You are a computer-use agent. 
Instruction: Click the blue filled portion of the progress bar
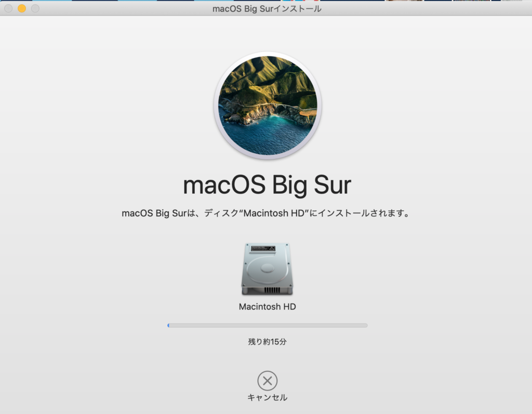click(169, 325)
